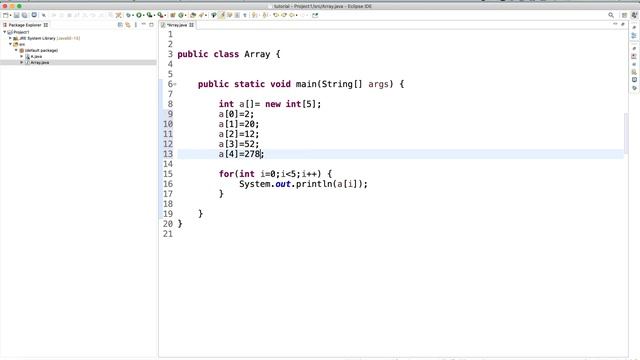
Task: Toggle Link with Editor in Package Explorer
Action: pyautogui.click(x=128, y=25)
